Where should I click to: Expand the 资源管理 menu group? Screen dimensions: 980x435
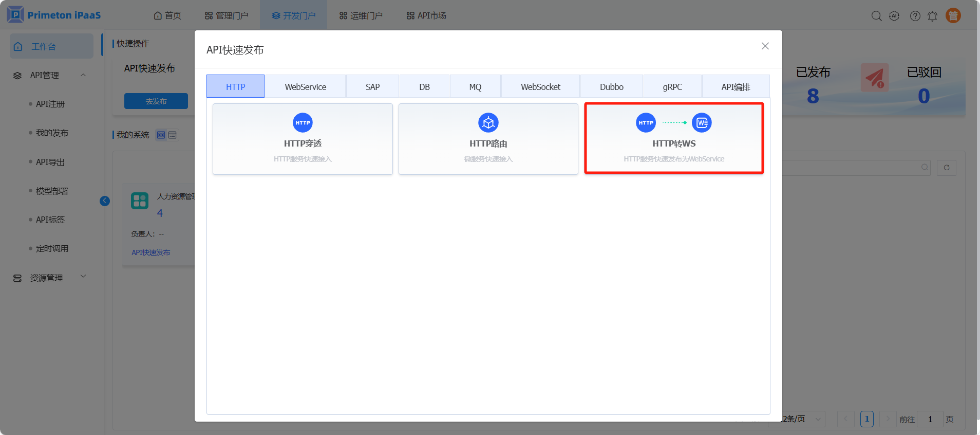83,277
